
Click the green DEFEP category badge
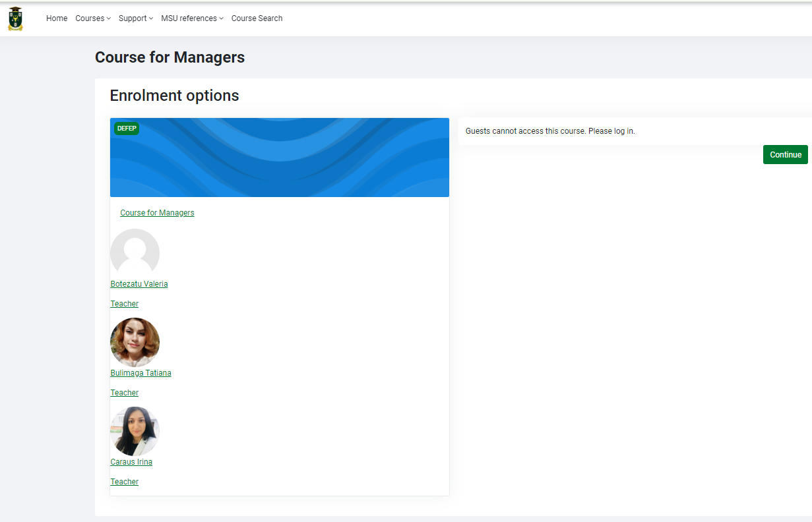pyautogui.click(x=127, y=129)
